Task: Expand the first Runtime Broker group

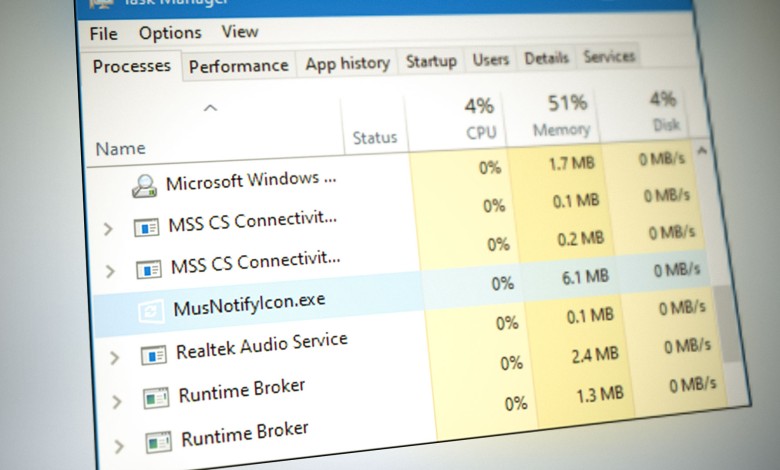Action: click(x=116, y=402)
